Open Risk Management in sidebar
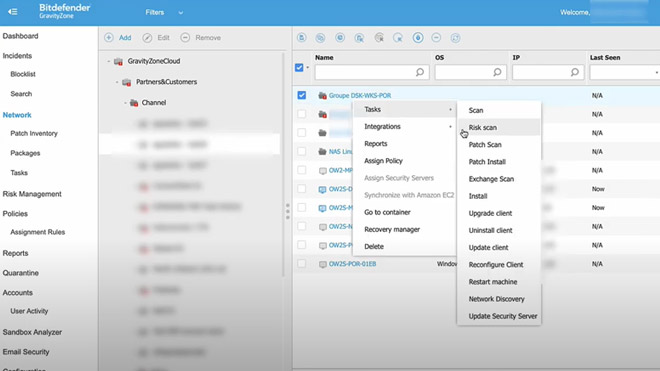 pyautogui.click(x=32, y=194)
